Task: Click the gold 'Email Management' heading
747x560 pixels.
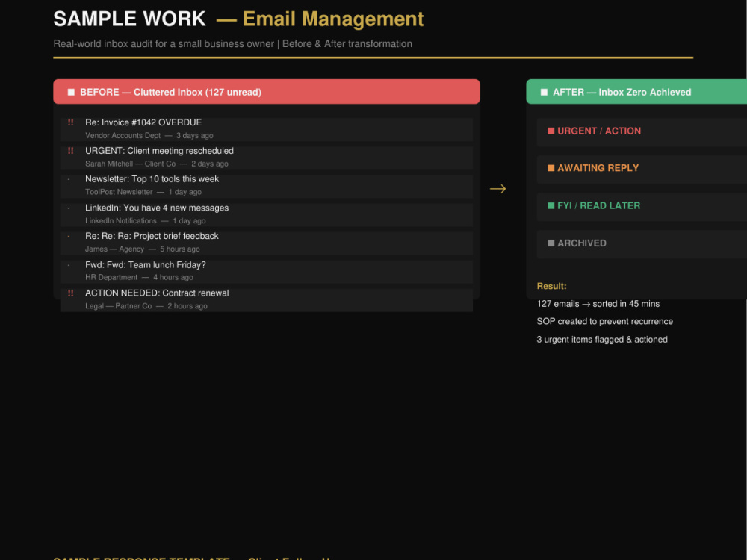Action: 333,19
